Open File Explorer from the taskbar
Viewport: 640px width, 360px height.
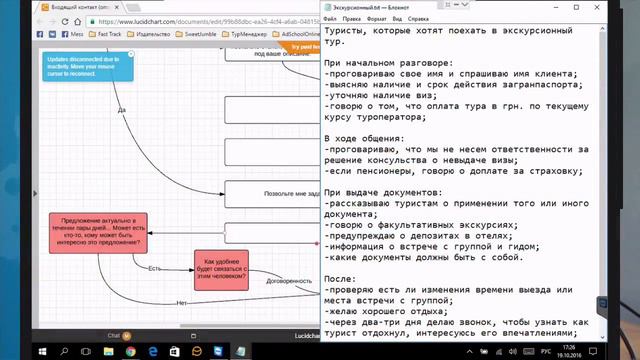pos(108,351)
